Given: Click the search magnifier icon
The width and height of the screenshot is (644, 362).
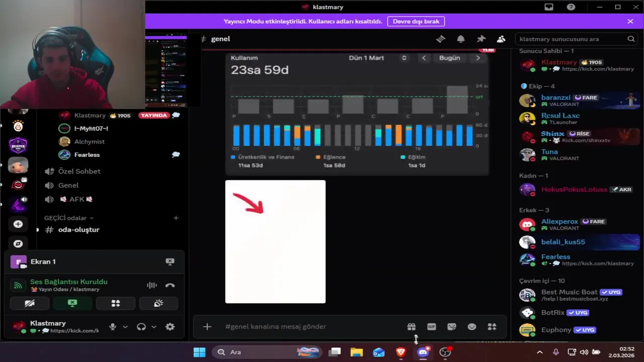Looking at the screenshot, I should 631,39.
